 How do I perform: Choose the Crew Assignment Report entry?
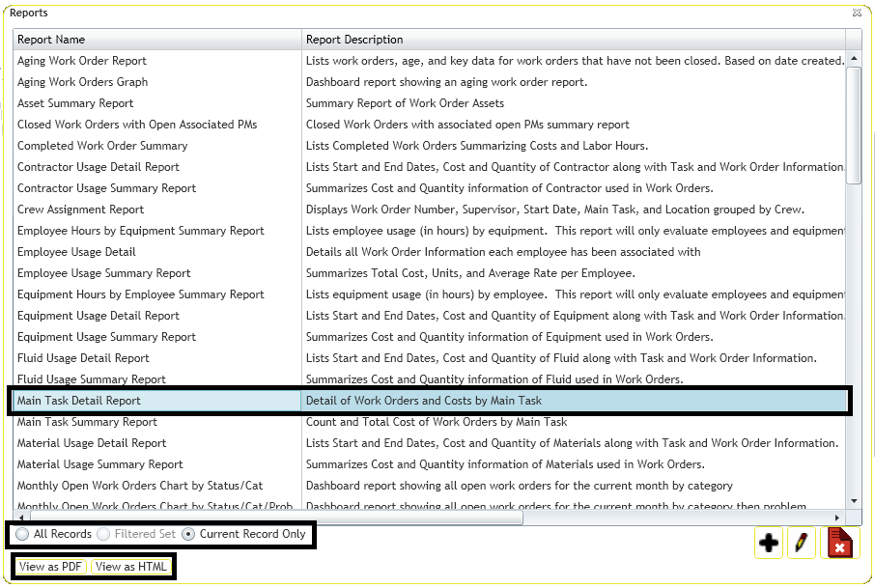pyautogui.click(x=80, y=210)
